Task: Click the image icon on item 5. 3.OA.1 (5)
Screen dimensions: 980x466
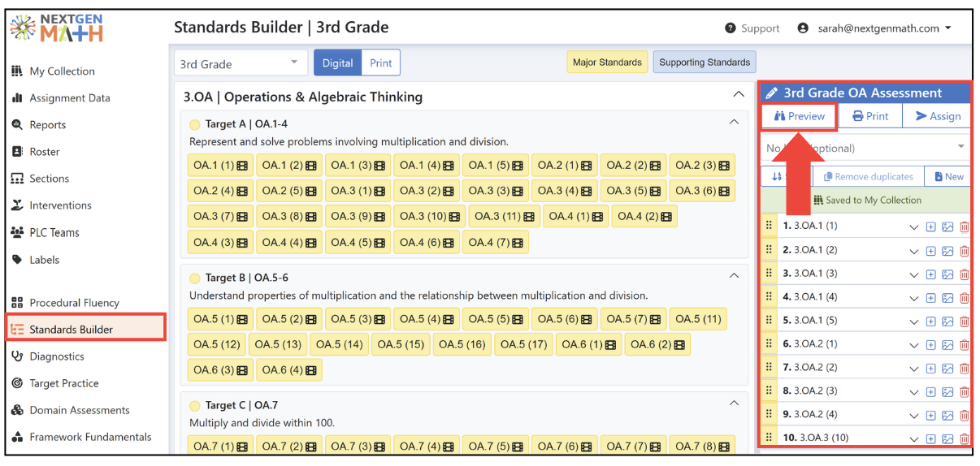Action: (947, 321)
